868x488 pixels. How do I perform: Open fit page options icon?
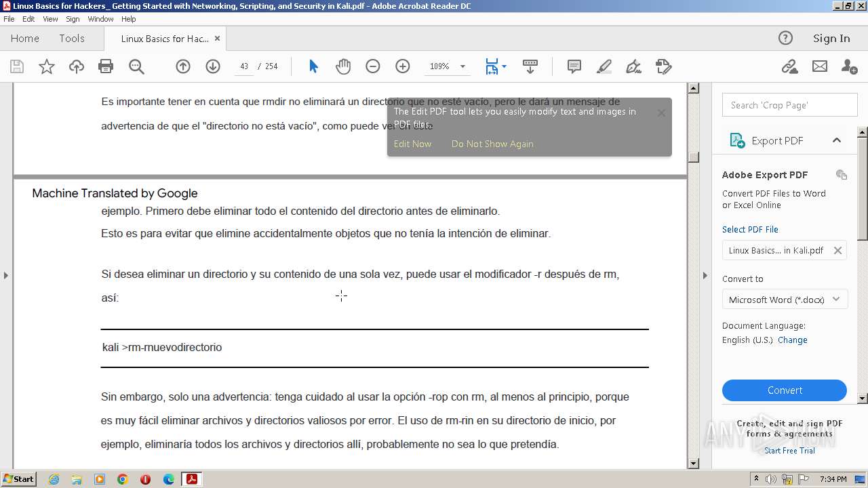(x=492, y=66)
